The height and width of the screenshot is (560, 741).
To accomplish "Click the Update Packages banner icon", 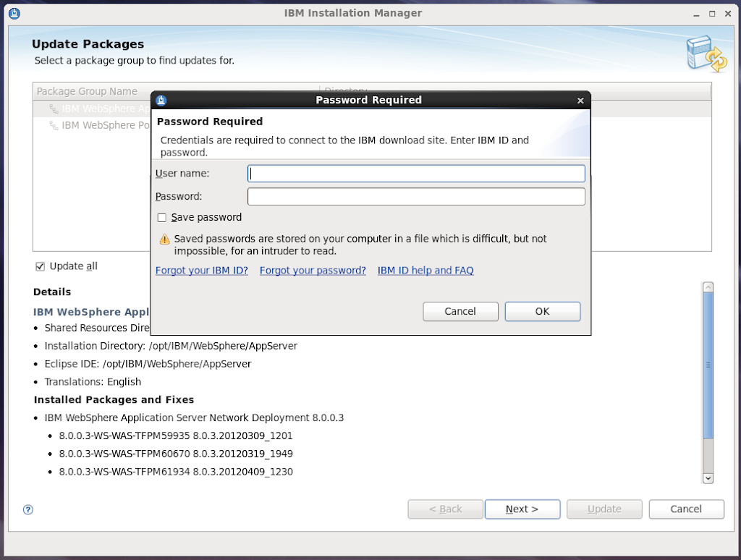I will [x=705, y=55].
